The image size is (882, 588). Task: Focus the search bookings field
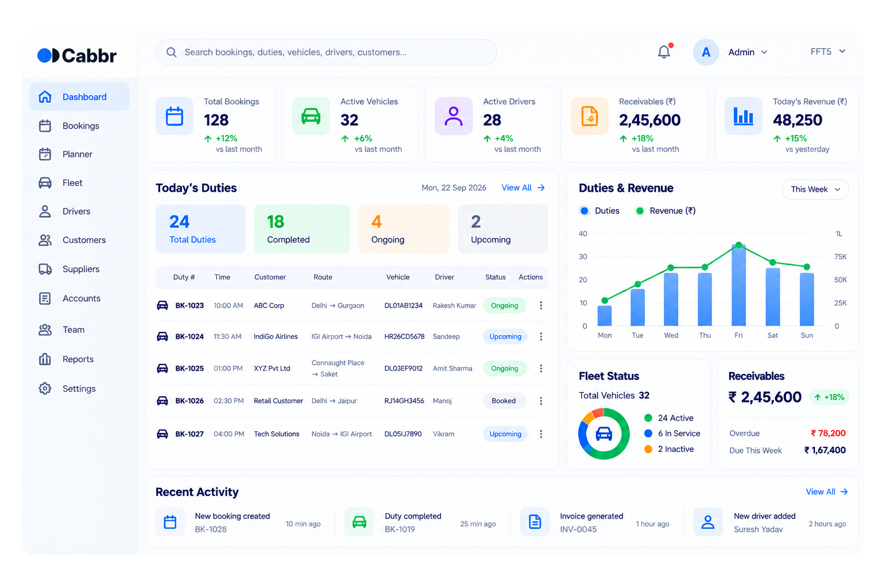point(326,52)
